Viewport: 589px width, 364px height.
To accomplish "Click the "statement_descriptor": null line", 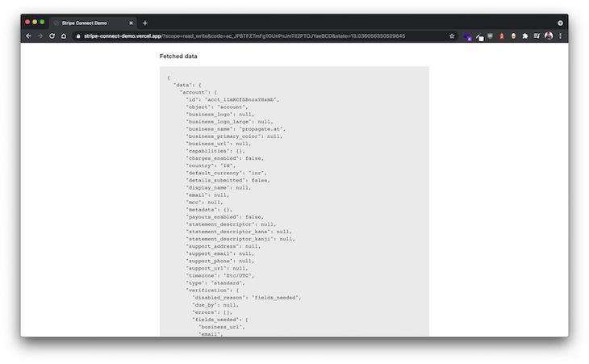I will 231,224.
